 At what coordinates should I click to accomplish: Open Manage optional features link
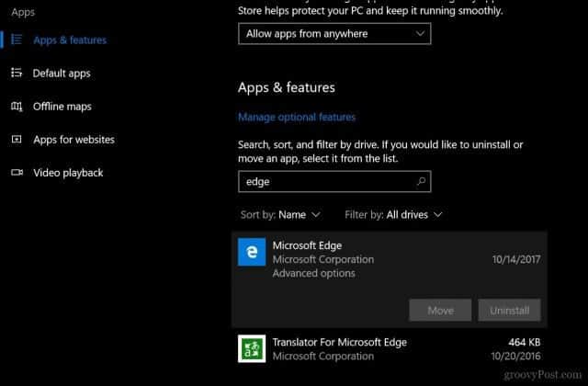pos(297,117)
